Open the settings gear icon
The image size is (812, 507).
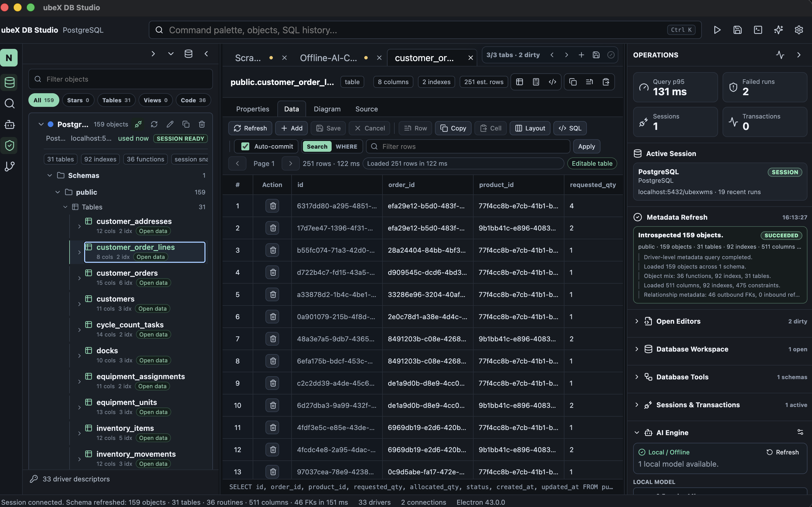(799, 30)
